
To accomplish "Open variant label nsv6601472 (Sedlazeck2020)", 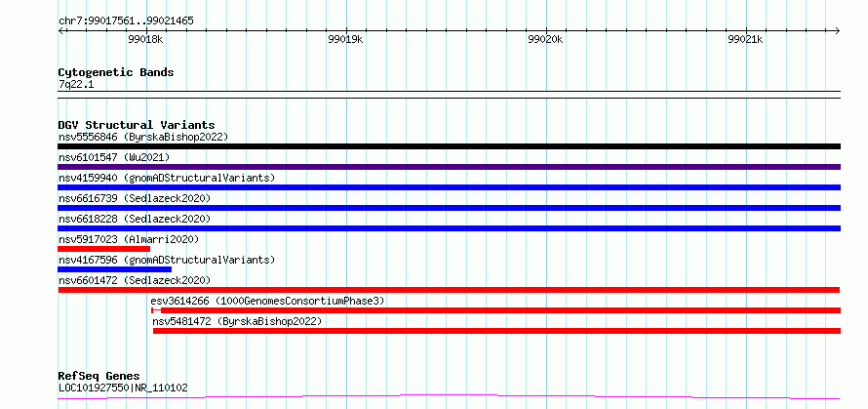I will click(x=135, y=280).
